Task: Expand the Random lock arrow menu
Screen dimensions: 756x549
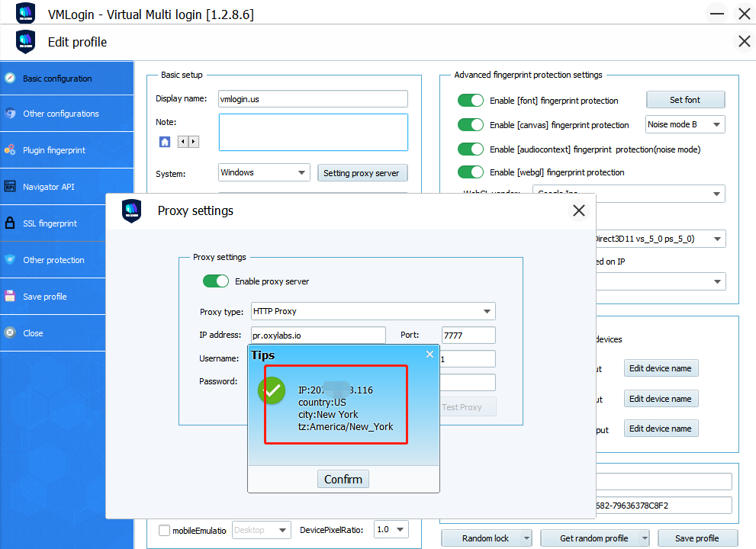Action: coord(526,538)
